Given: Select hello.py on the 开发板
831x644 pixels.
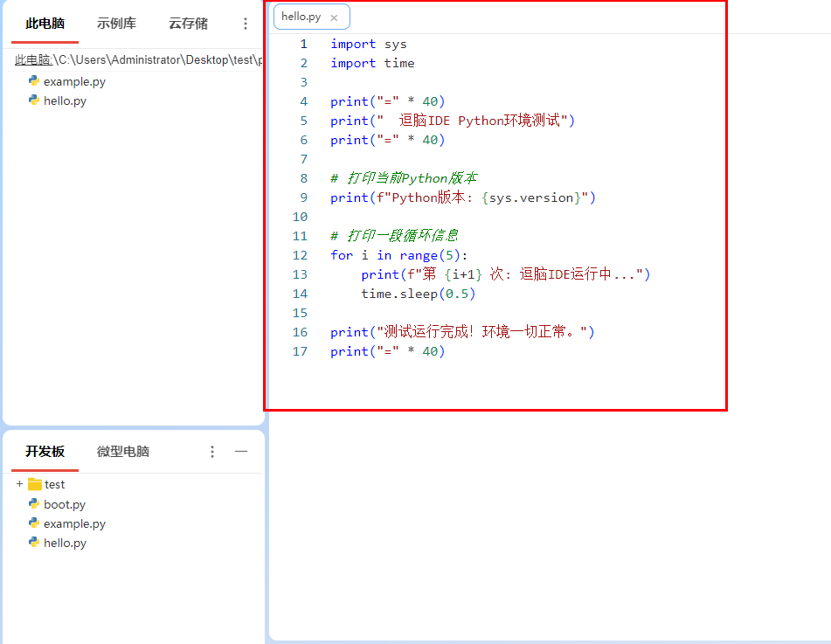Looking at the screenshot, I should (65, 543).
